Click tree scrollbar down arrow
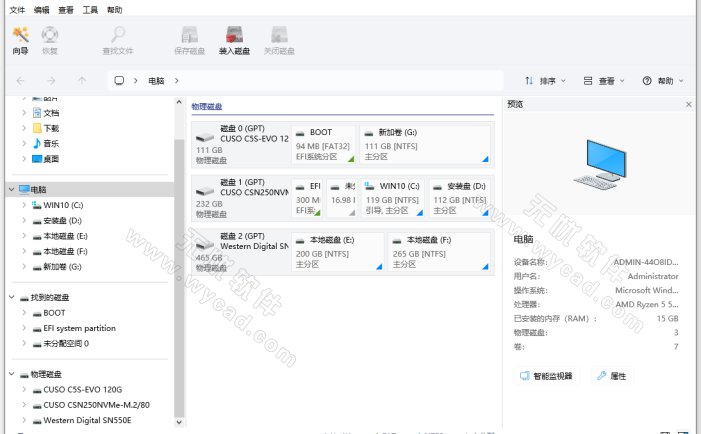The width and height of the screenshot is (701, 434). 179,421
